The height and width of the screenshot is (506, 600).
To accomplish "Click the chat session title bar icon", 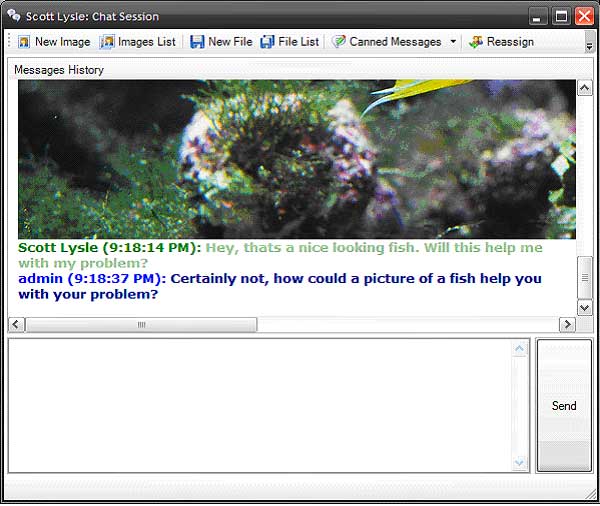I will coord(14,16).
